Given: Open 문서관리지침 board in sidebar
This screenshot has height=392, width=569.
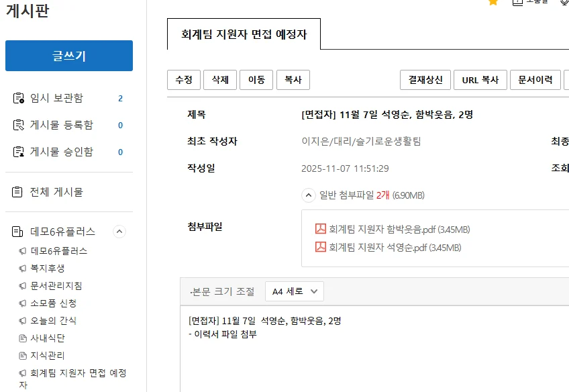Looking at the screenshot, I should pyautogui.click(x=56, y=286).
